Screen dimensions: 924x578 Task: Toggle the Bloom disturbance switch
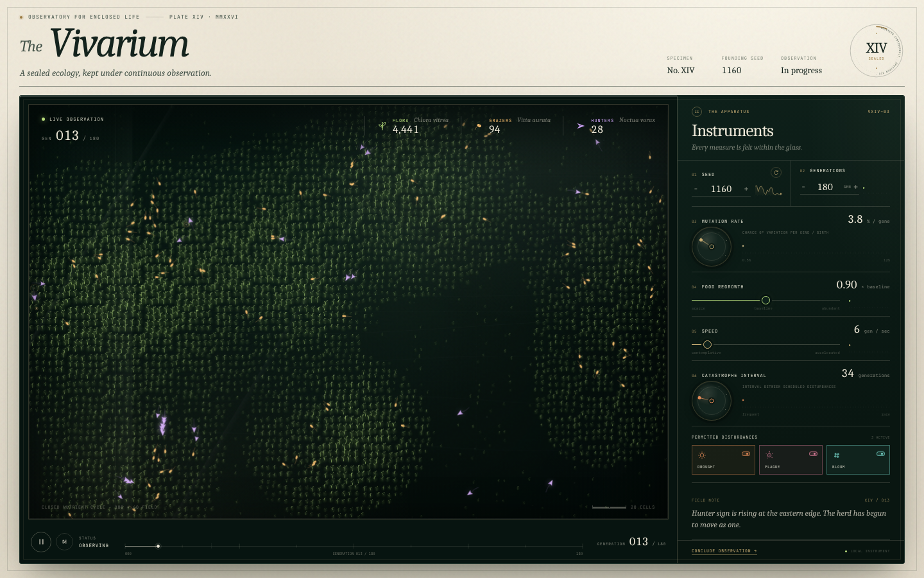click(x=880, y=453)
